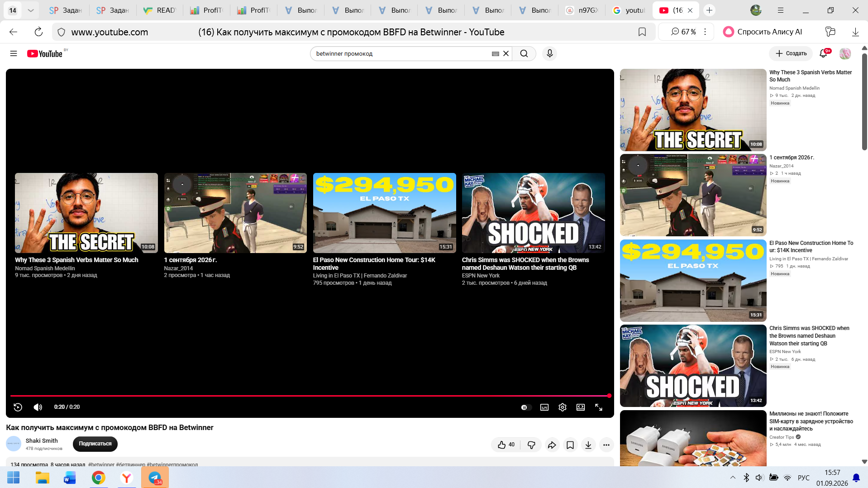
Task: Click the red video progress bar
Action: coord(310,396)
